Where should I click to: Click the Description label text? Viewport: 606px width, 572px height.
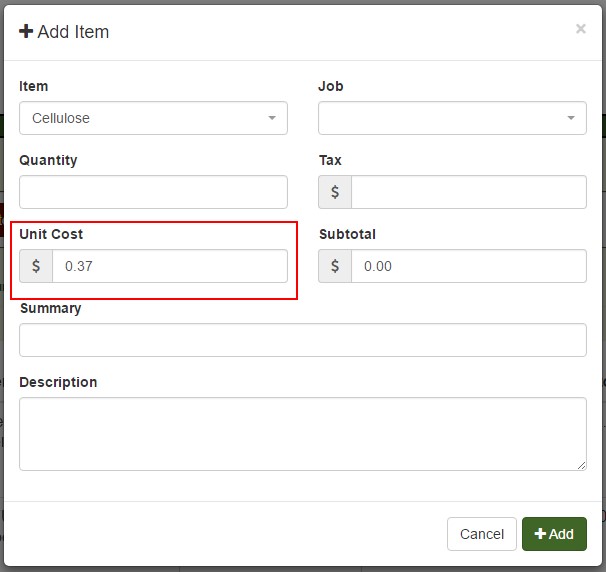coord(58,382)
